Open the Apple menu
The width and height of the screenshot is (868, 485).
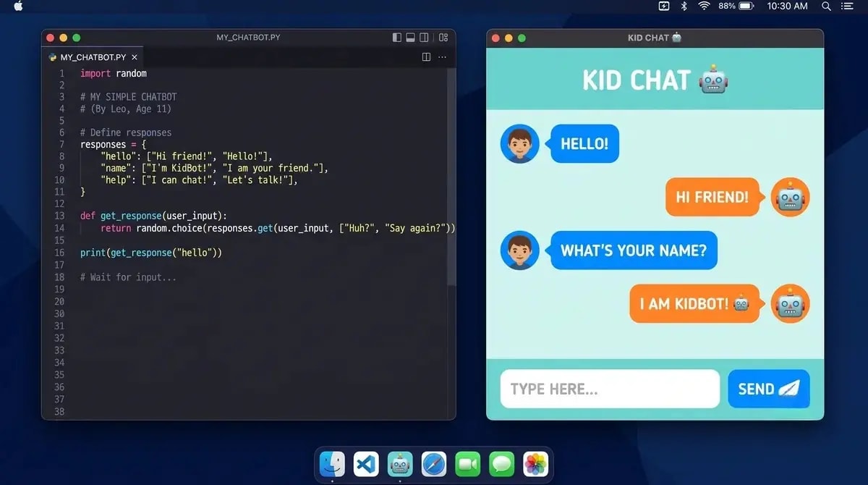click(18, 7)
